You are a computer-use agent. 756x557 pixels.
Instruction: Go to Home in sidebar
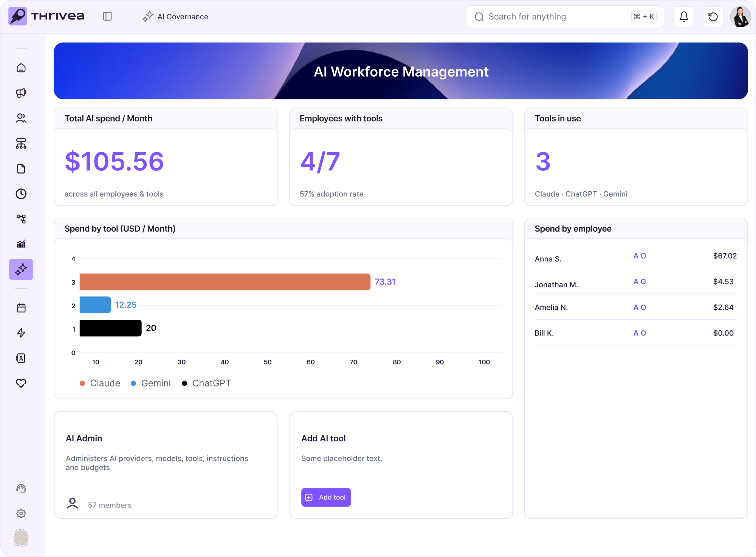coord(21,68)
